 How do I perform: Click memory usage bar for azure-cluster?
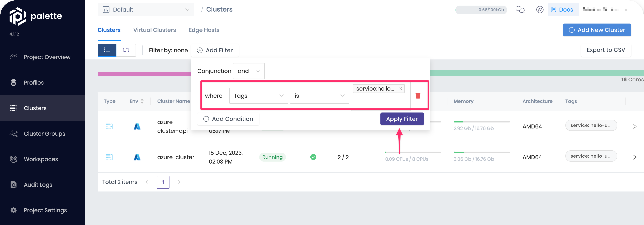482,152
